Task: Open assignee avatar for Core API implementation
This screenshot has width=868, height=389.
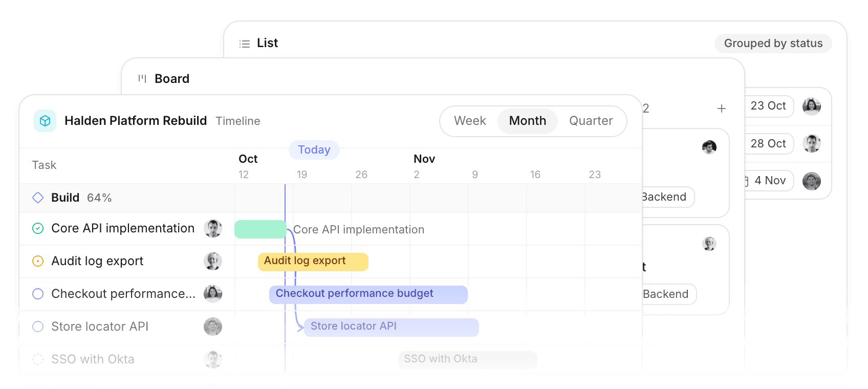Action: pos(213,228)
